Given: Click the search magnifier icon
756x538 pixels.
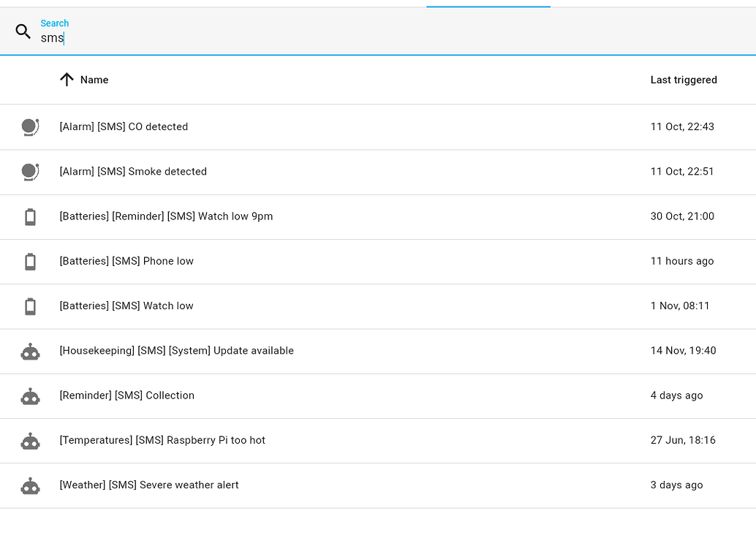Looking at the screenshot, I should coord(23,31).
